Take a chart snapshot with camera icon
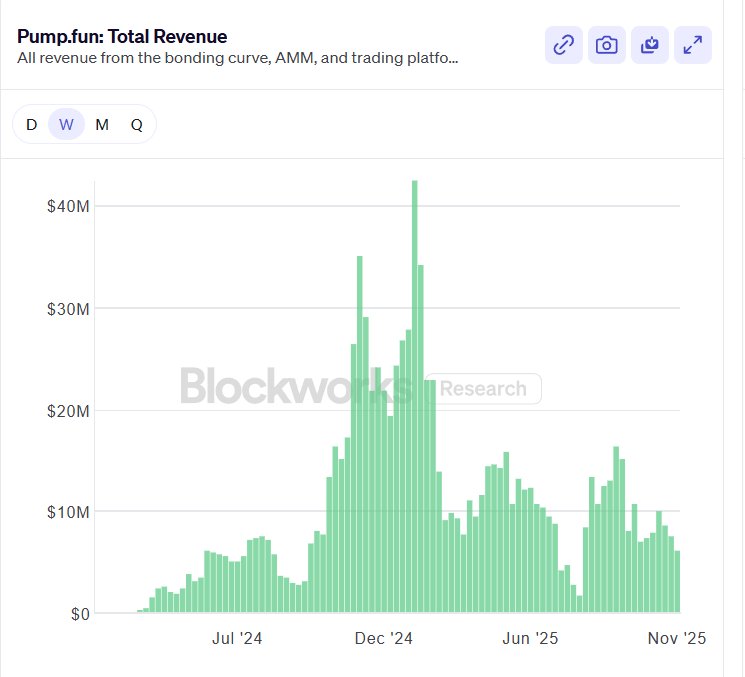Image resolution: width=745 pixels, height=677 pixels. [606, 45]
